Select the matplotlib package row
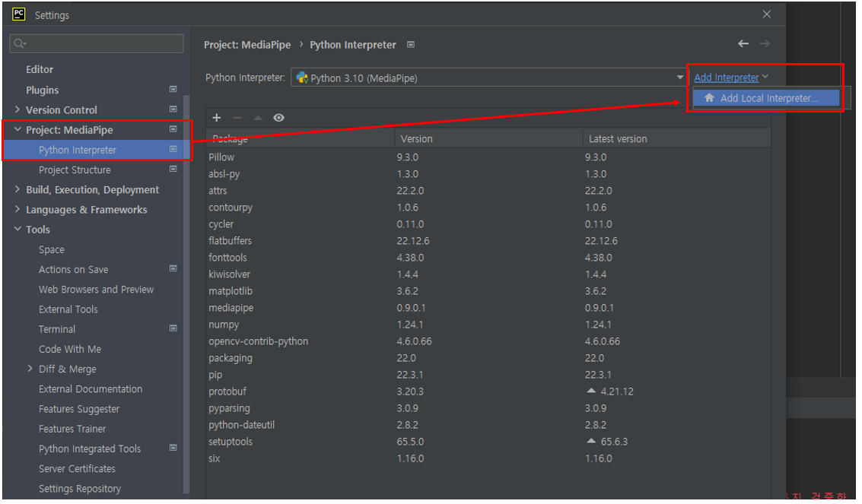The height and width of the screenshot is (504, 862). point(488,291)
